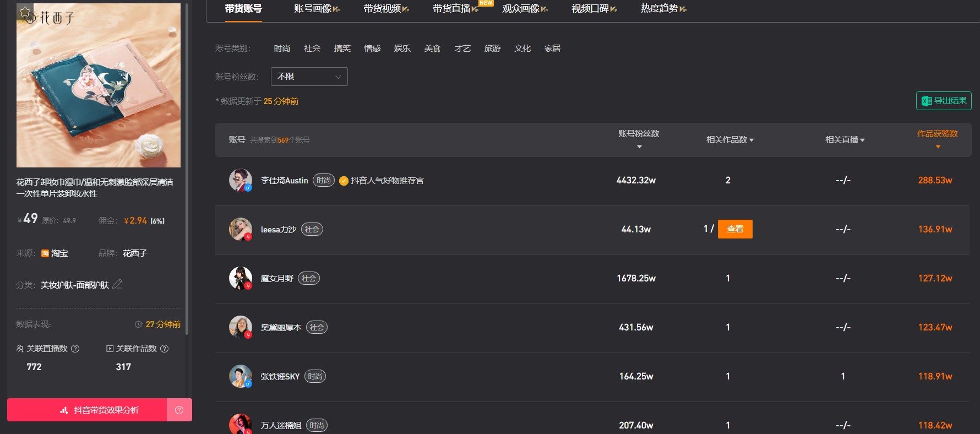Click help icon beside 关联直播数

tap(75, 349)
